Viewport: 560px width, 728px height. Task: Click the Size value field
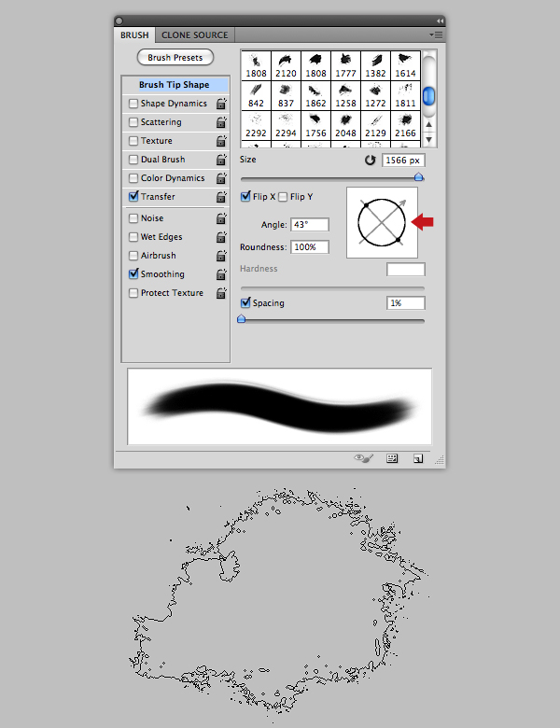point(403,161)
